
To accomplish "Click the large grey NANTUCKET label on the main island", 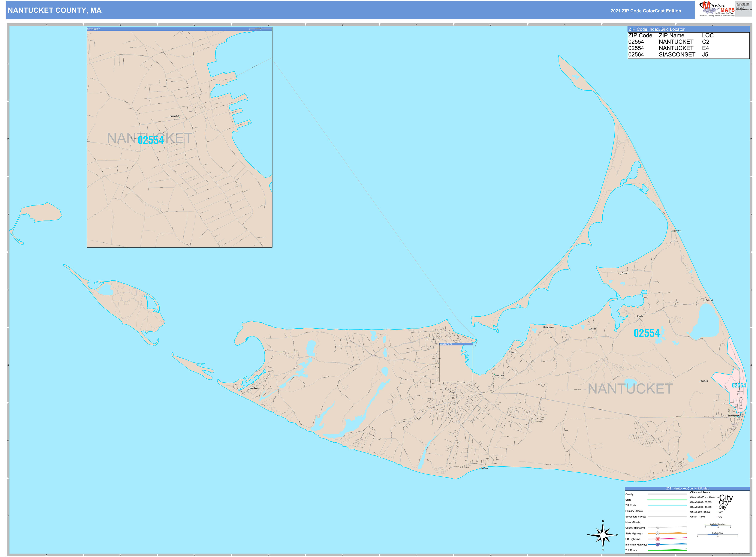I will coord(630,389).
